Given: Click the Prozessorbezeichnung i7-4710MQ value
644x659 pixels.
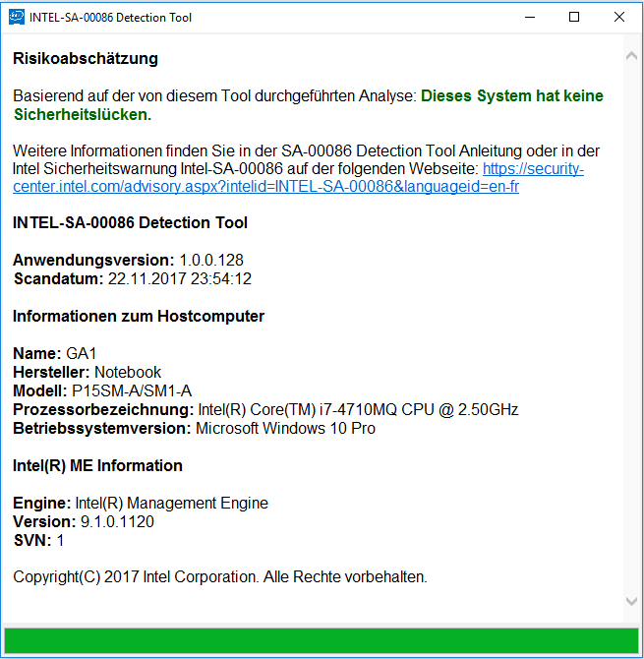Looking at the screenshot, I should pos(358,410).
